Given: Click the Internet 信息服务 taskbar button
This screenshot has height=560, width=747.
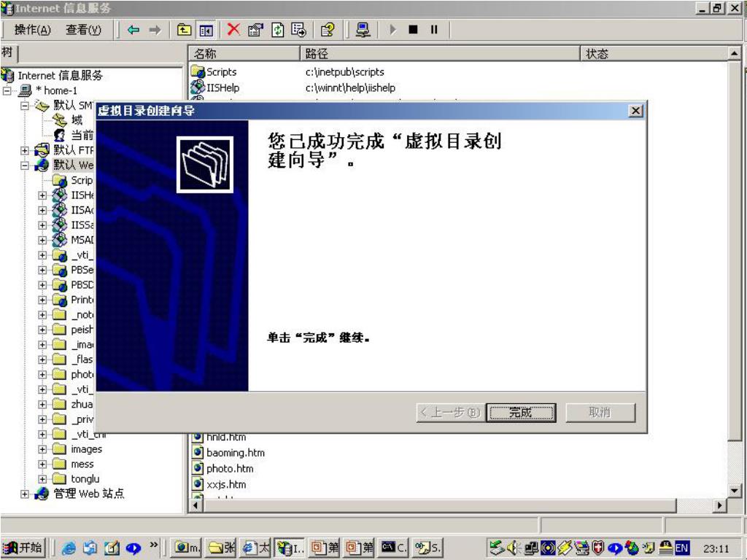Looking at the screenshot, I should tap(290, 548).
